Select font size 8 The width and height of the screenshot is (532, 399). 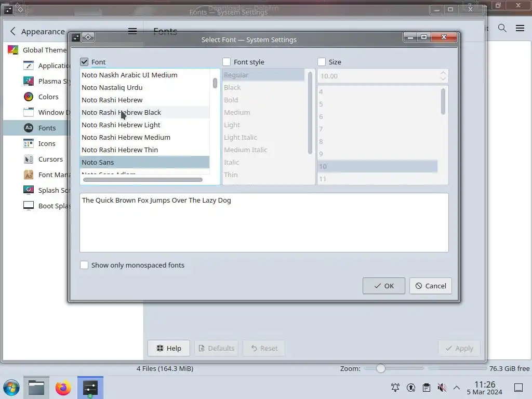[x=378, y=141]
